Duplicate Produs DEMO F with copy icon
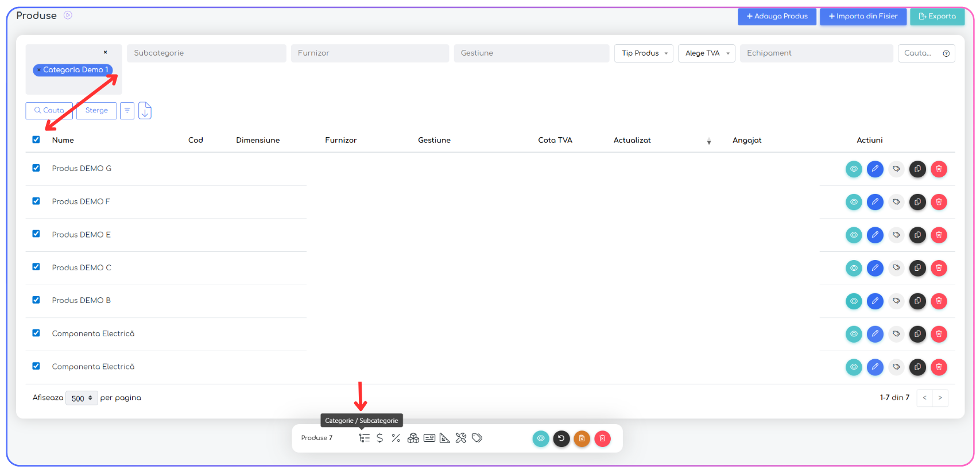Viewport: 980px width, 470px height. 917,202
